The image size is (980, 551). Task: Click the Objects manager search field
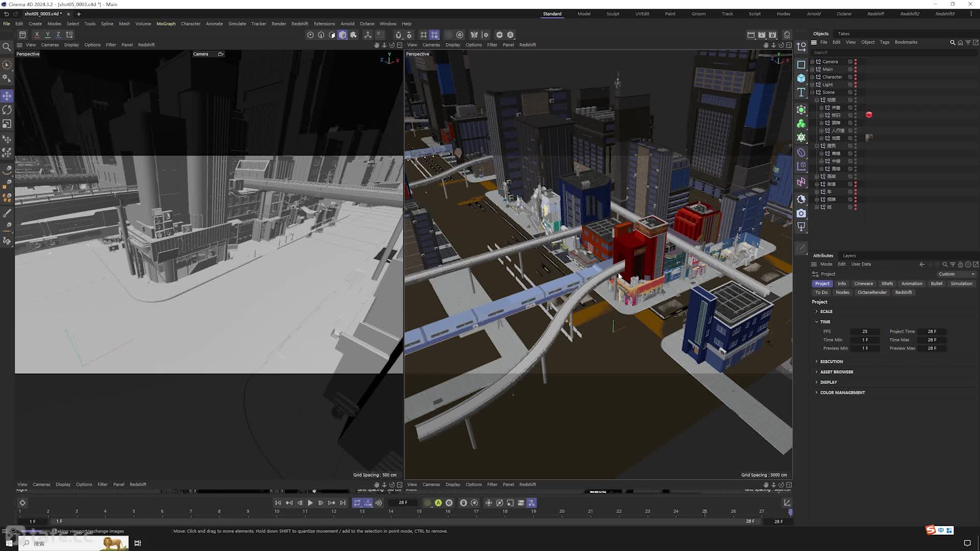point(893,52)
